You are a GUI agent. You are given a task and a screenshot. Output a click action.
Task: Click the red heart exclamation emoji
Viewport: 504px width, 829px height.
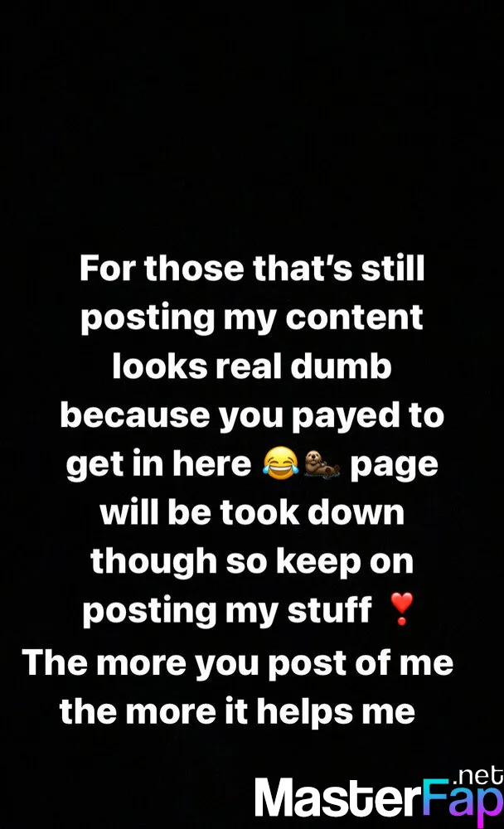pyautogui.click(x=401, y=608)
